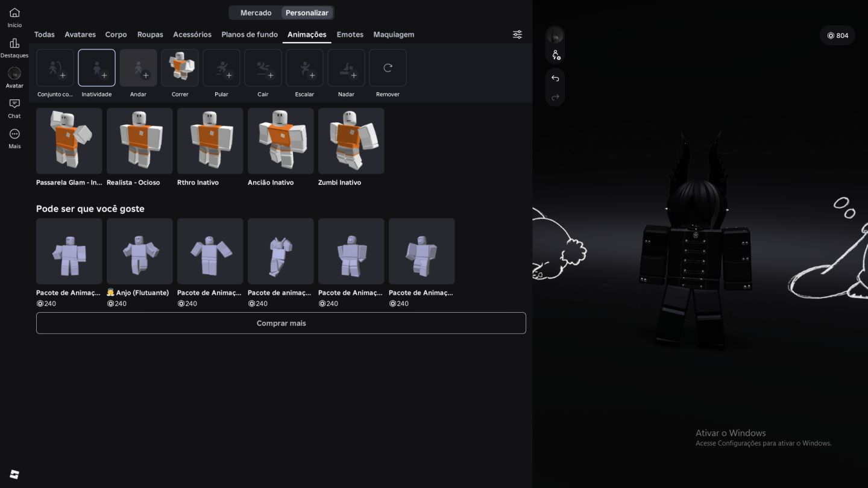Open the Início home icon in sidebar
This screenshot has width=868, height=488.
[x=14, y=13]
